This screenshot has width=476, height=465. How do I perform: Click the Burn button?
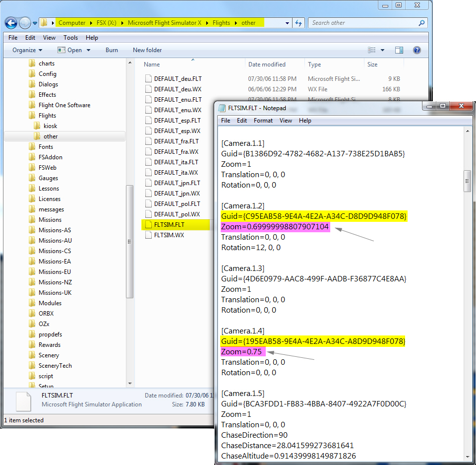point(112,50)
